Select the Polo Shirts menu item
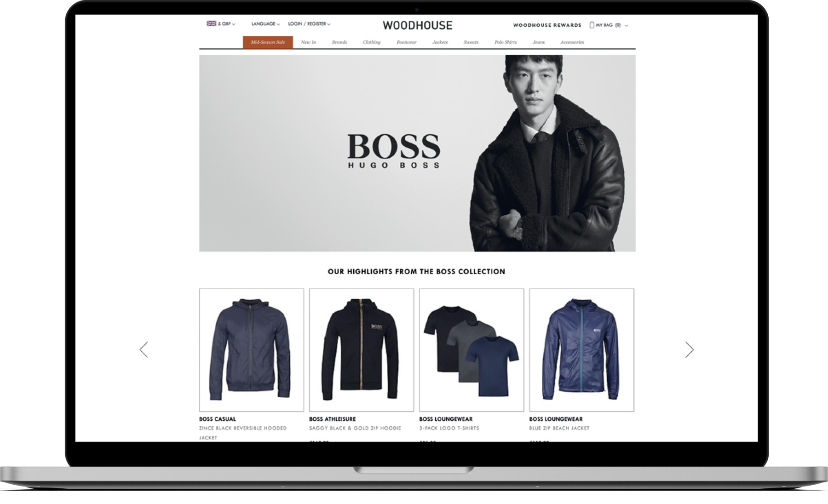The width and height of the screenshot is (828, 504). 506,42
